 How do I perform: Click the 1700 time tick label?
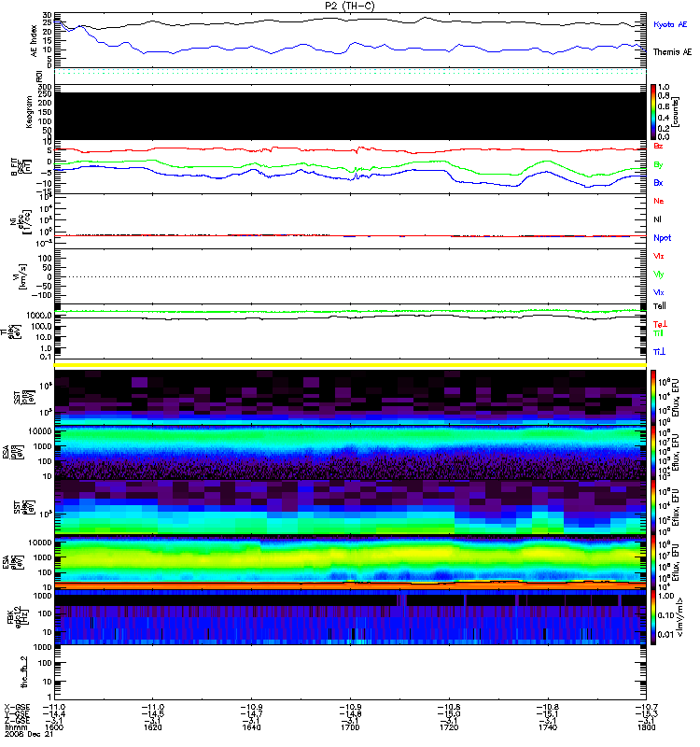pyautogui.click(x=350, y=727)
